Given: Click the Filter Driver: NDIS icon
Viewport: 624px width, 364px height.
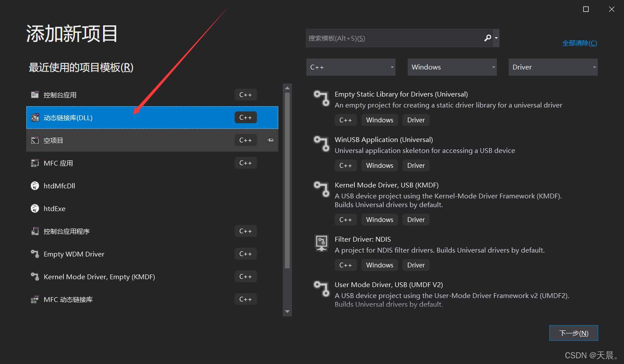Looking at the screenshot, I should coord(322,243).
